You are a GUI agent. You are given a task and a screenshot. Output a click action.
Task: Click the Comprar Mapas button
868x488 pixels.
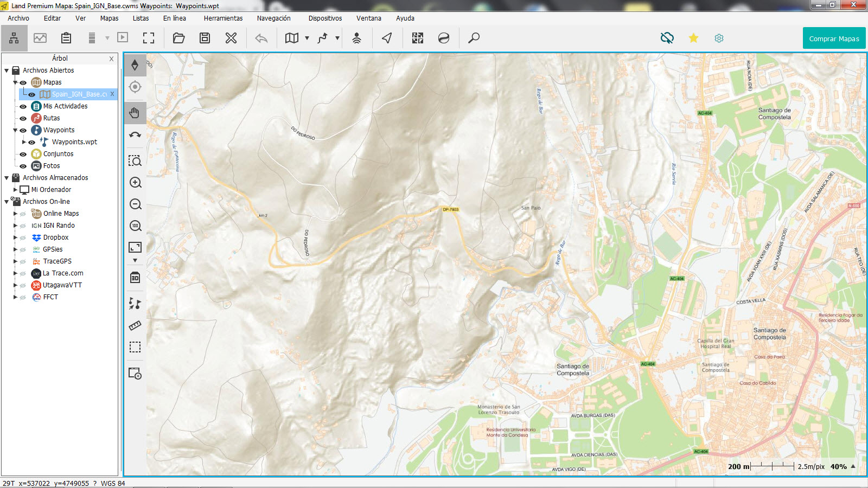pos(834,38)
